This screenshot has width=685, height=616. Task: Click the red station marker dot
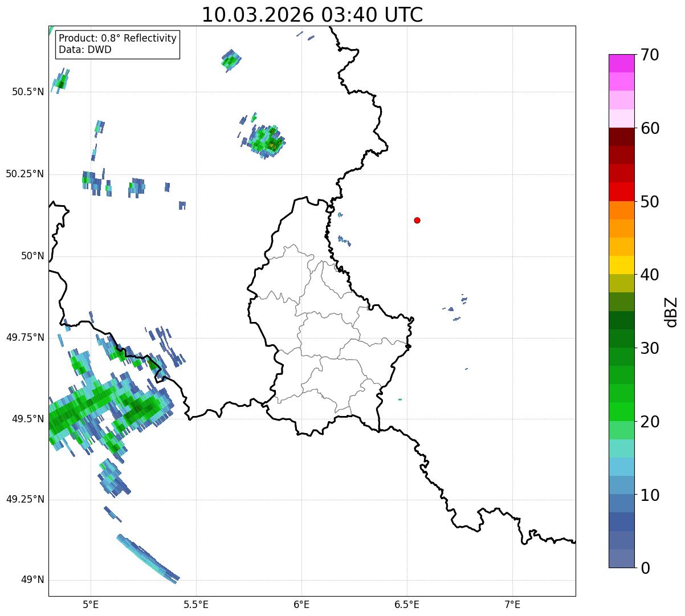click(x=417, y=220)
